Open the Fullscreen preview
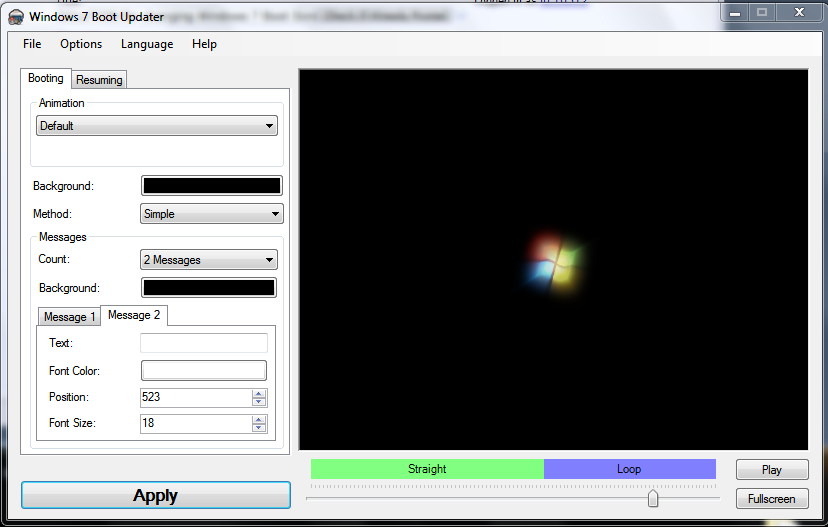 tap(772, 498)
